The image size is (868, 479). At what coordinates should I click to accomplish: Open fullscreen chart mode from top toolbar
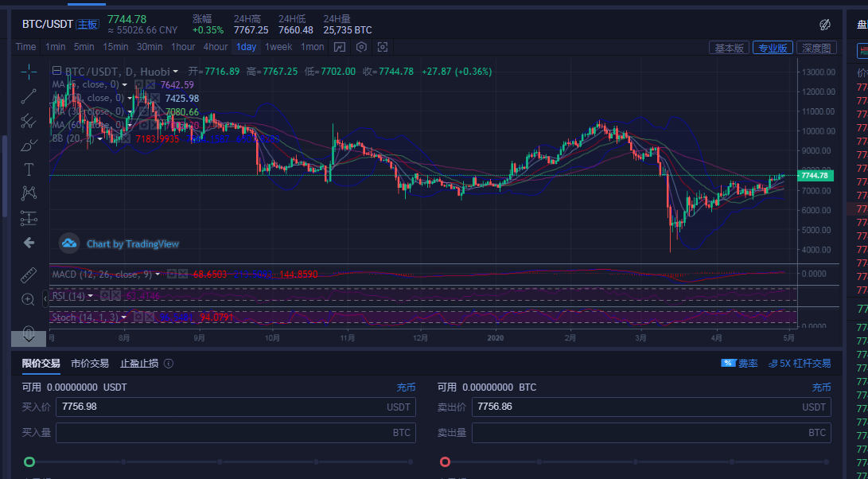(382, 48)
